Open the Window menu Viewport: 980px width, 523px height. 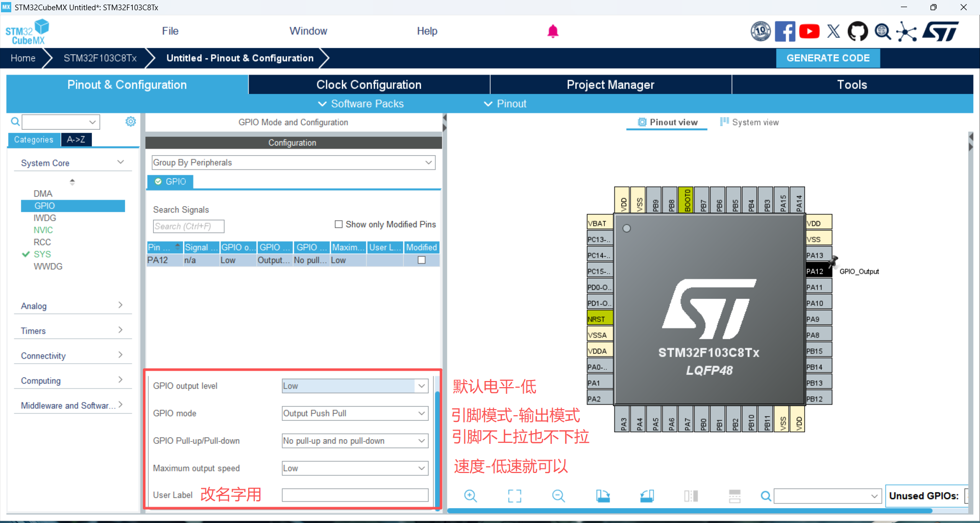click(x=308, y=31)
